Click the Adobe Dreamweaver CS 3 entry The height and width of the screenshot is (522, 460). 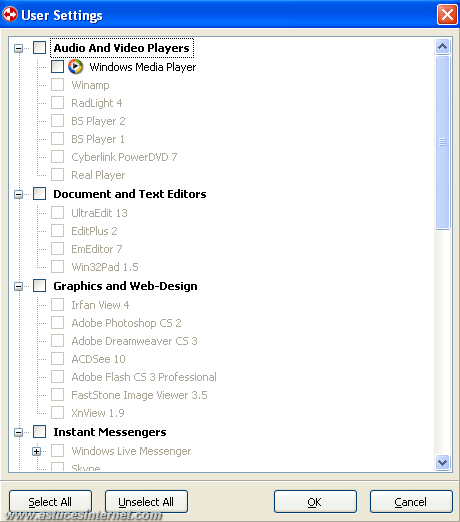click(x=135, y=341)
